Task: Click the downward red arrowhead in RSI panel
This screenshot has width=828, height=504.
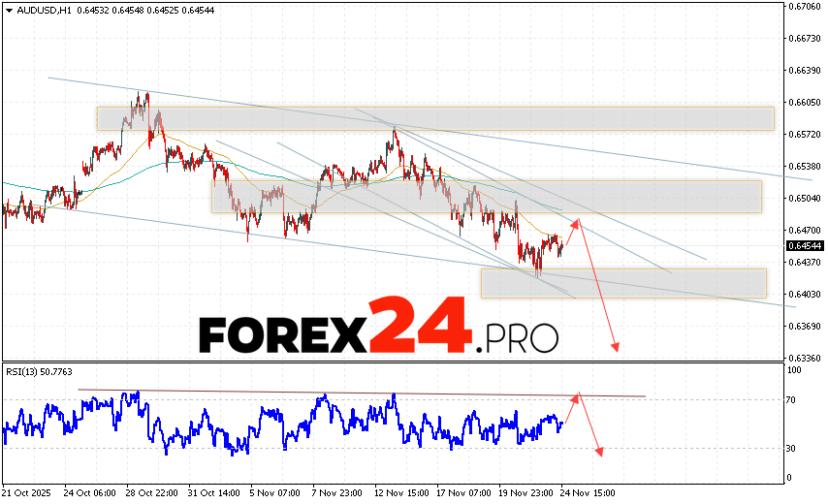Action: (600, 451)
